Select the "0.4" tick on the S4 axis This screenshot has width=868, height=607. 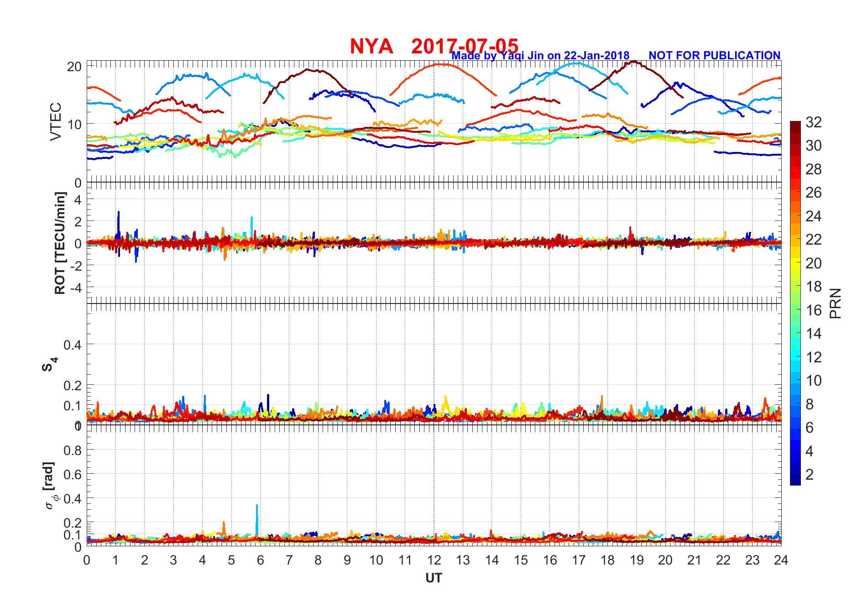pos(73,345)
